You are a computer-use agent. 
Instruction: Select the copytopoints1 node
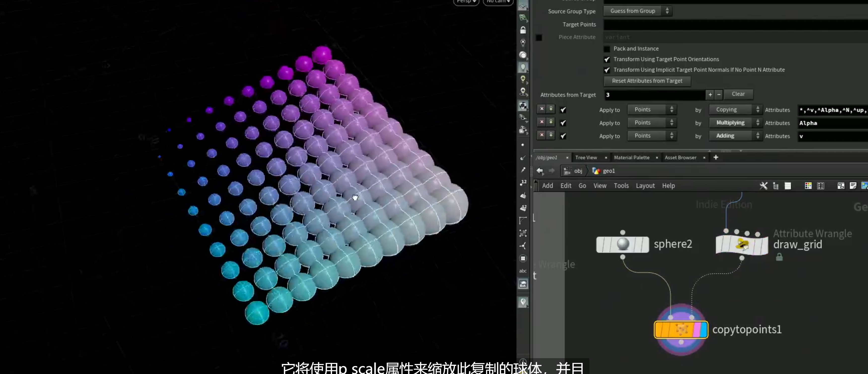pos(681,329)
